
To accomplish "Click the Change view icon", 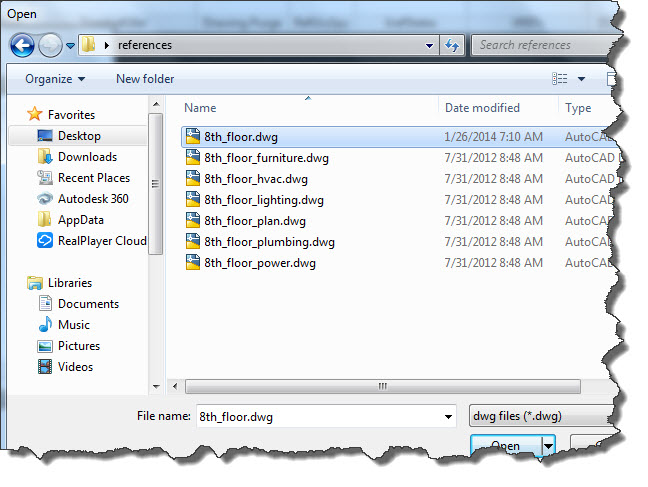I will click(560, 79).
